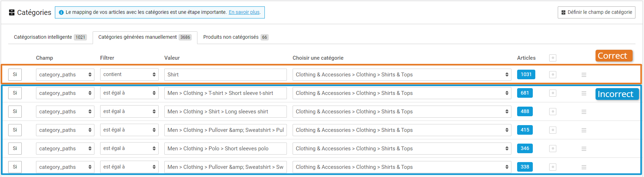Image resolution: width=644 pixels, height=177 pixels.
Task: Switch to the Catégorisation intelligente tab
Action: (x=50, y=37)
